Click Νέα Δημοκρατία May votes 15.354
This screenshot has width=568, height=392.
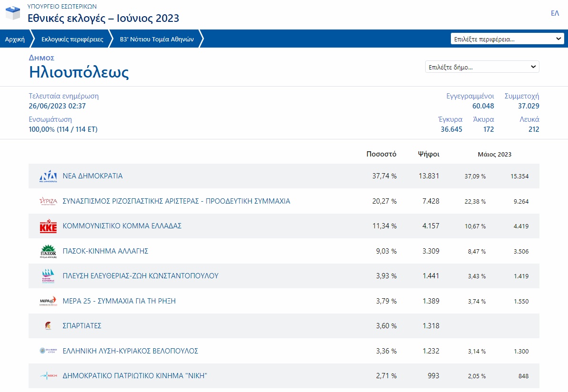(519, 176)
